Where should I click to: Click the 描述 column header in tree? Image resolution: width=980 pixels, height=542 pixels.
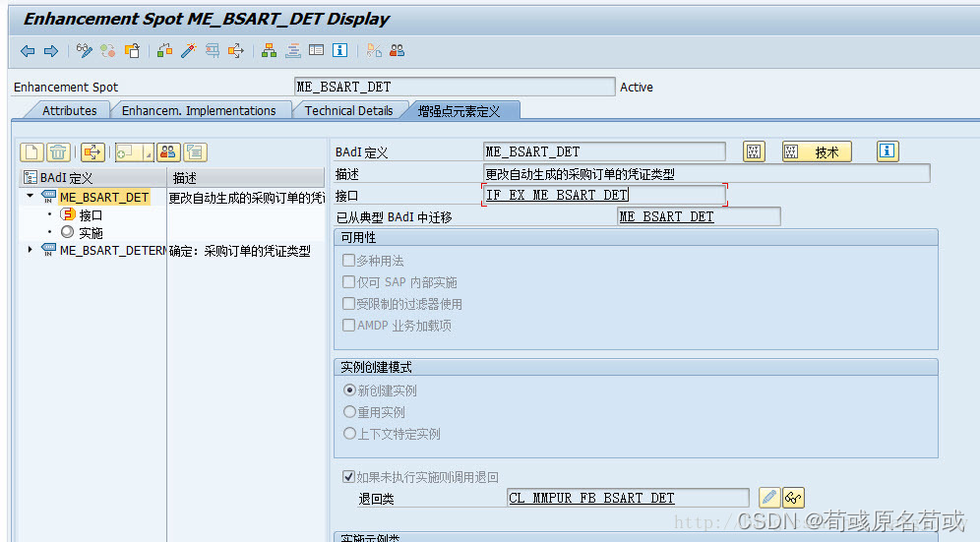click(x=246, y=177)
